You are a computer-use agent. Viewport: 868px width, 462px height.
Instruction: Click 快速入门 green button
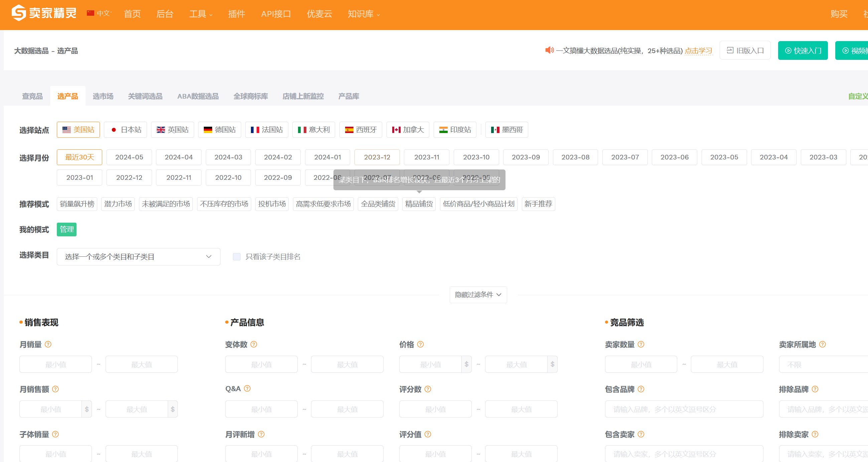[x=802, y=50]
